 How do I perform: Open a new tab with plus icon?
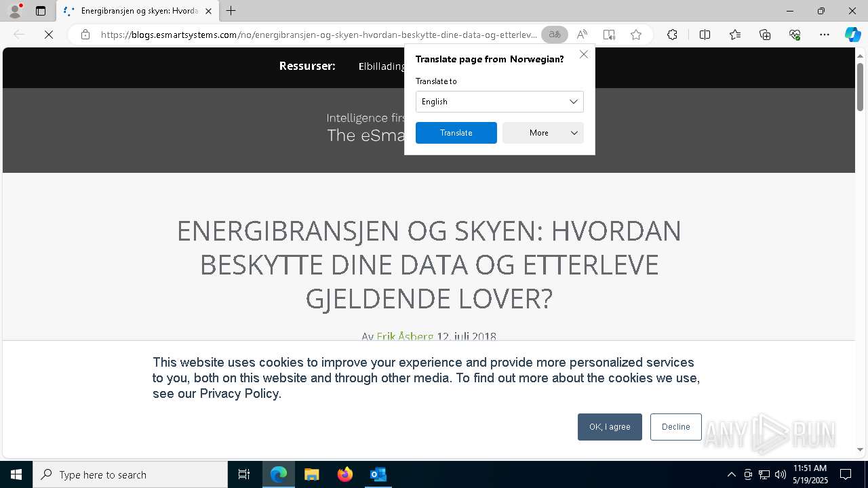(x=231, y=11)
